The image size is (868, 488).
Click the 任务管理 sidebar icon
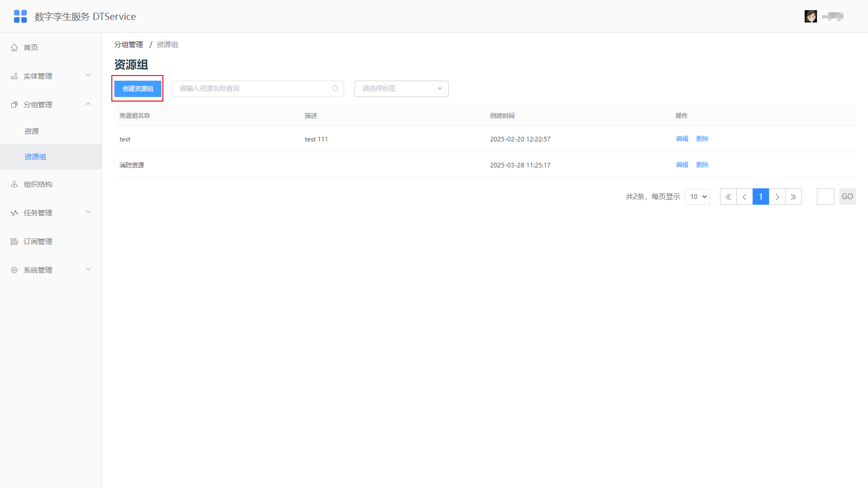point(14,213)
